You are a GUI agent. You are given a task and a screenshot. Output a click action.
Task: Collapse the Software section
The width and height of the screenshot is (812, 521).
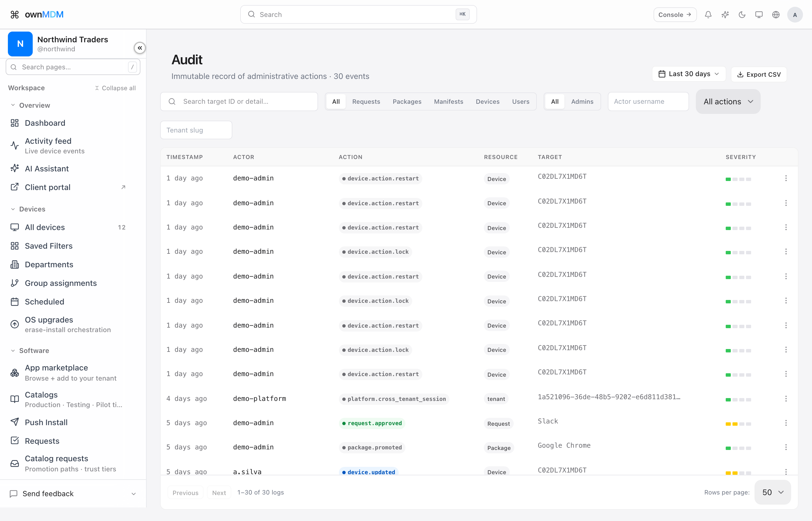click(30, 350)
